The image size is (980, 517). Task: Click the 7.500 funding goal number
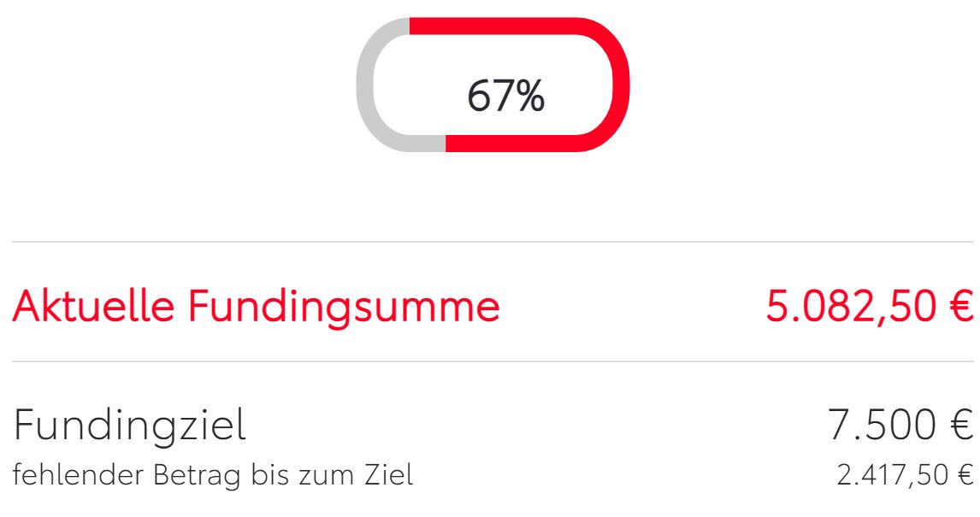(884, 425)
